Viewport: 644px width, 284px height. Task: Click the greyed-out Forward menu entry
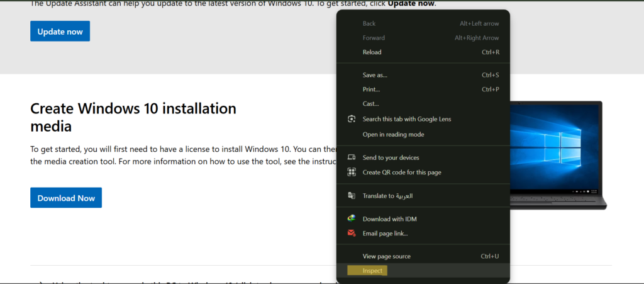pyautogui.click(x=374, y=38)
